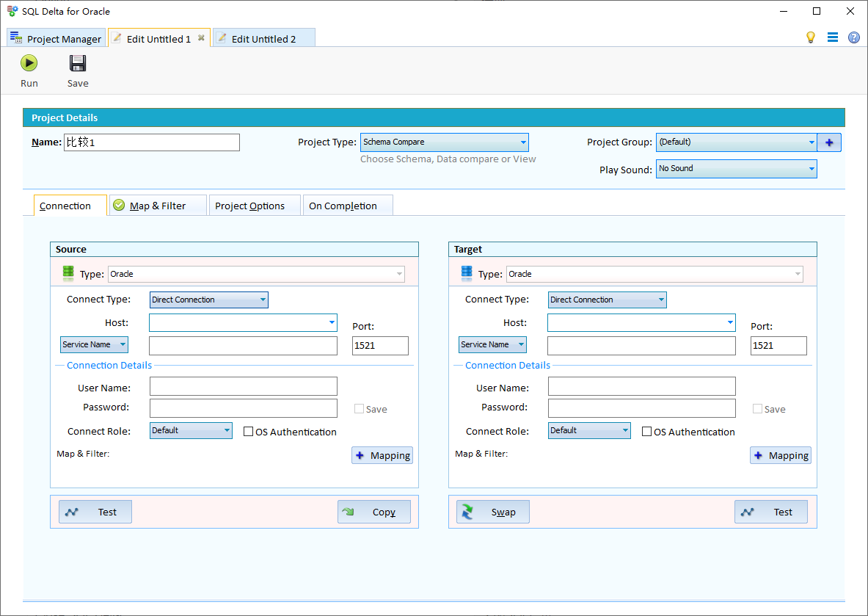Open the Map & Filter tab
Screen dimensions: 868x616
point(158,206)
